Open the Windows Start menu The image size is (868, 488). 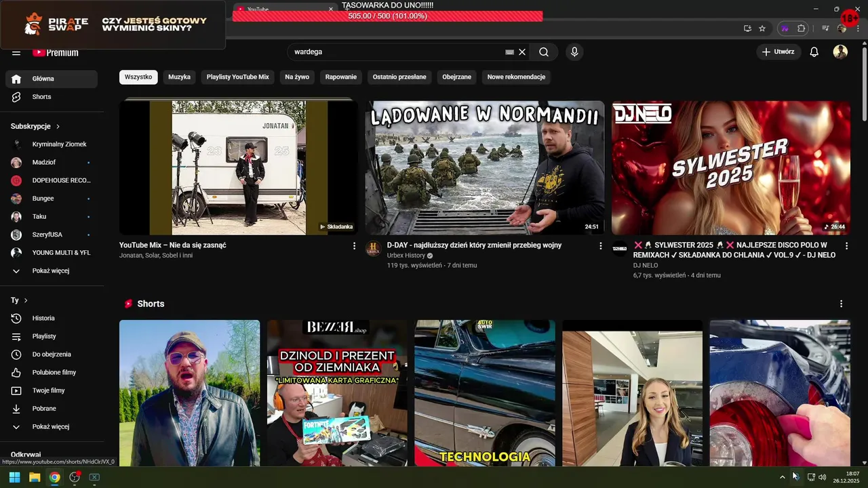click(14, 477)
